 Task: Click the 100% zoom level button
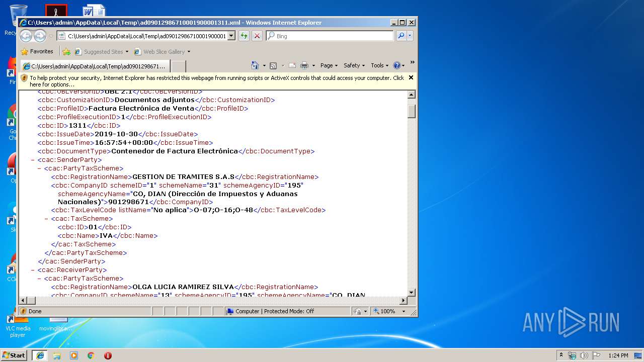(384, 311)
